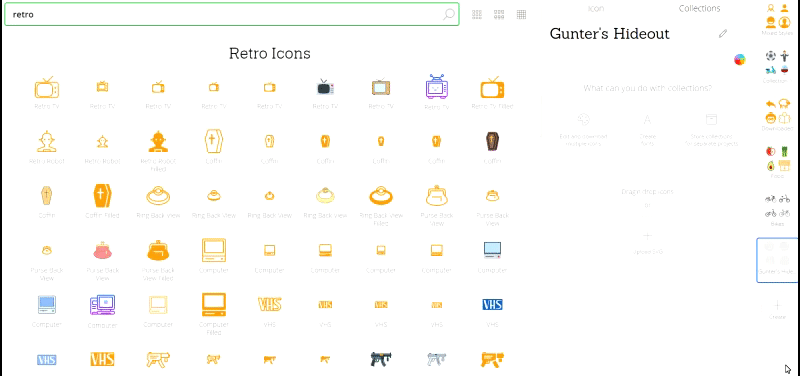Select the Retro TV icon with dark screen
Screen dimensions: 800x376
pos(325,87)
